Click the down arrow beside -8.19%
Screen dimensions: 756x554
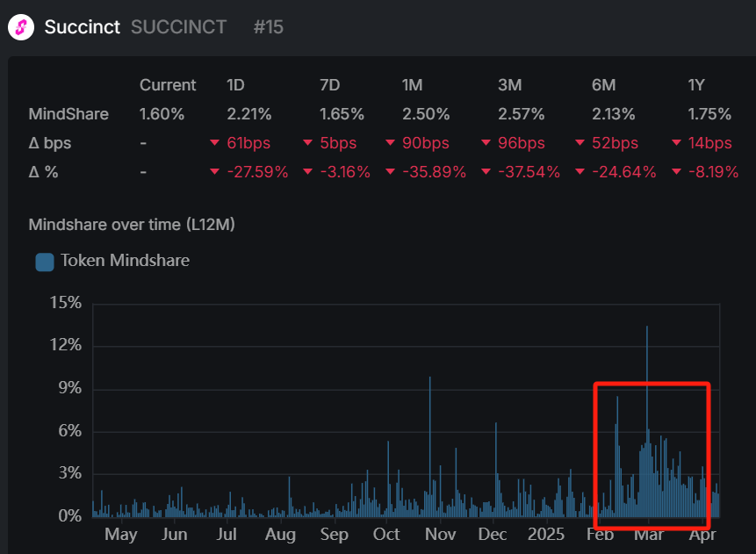(676, 172)
